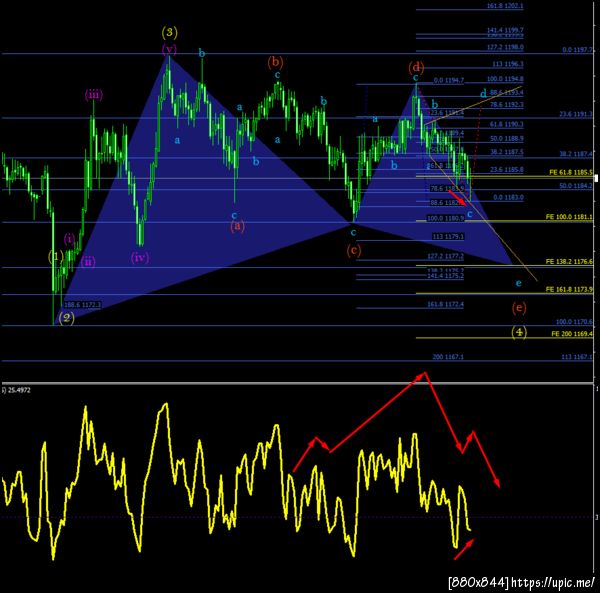Select the magenta (ii) wave label
Viewport: 600px width, 593px height.
coord(88,262)
